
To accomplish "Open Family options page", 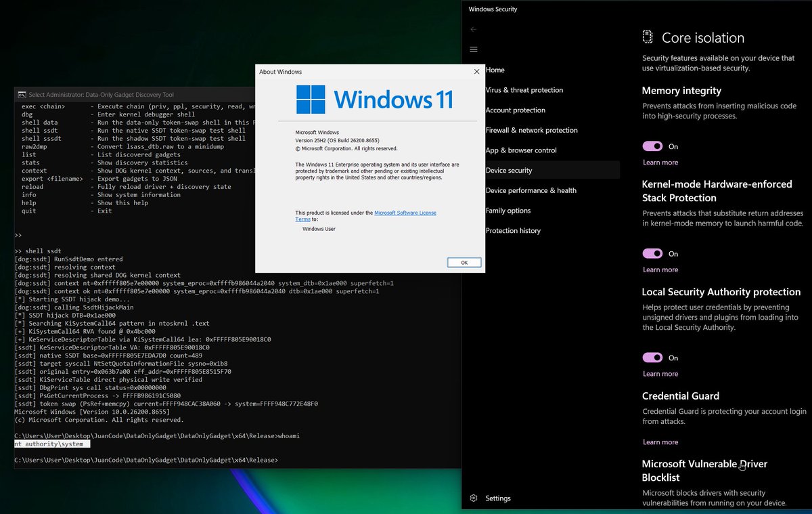I will [508, 211].
